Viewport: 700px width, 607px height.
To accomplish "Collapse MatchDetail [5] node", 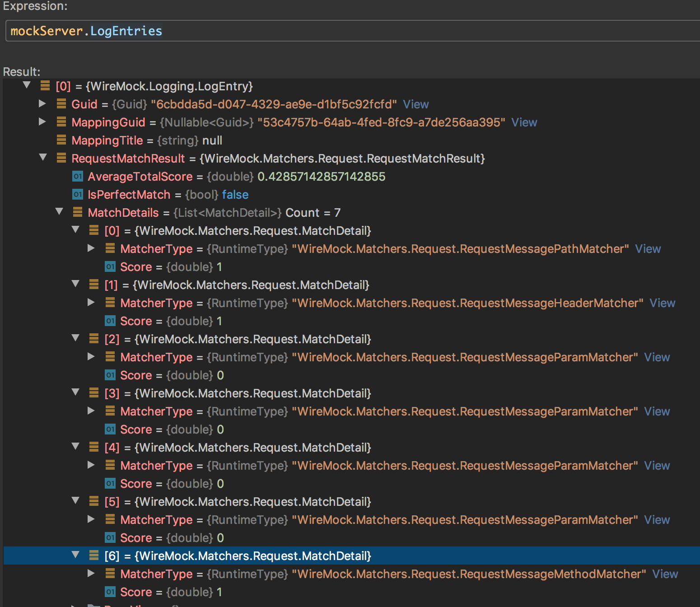I will tap(75, 500).
